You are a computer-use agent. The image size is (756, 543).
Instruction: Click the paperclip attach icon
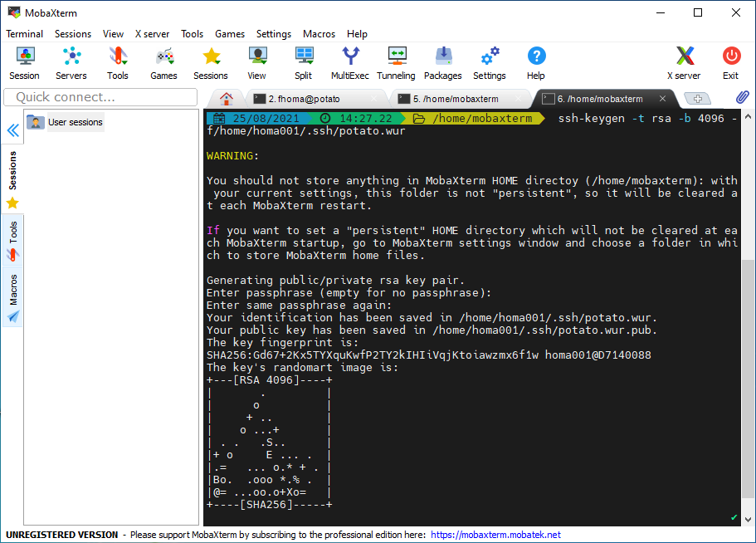pyautogui.click(x=743, y=97)
